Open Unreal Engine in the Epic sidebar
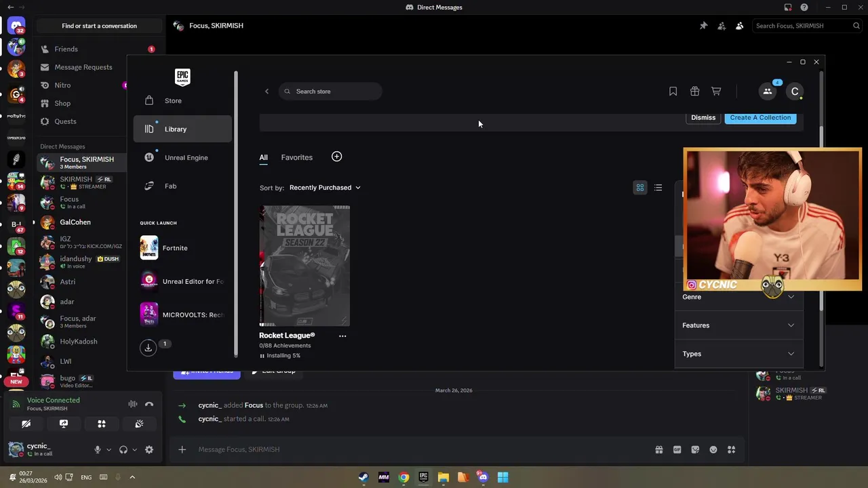The width and height of the screenshot is (868, 488). [x=182, y=157]
